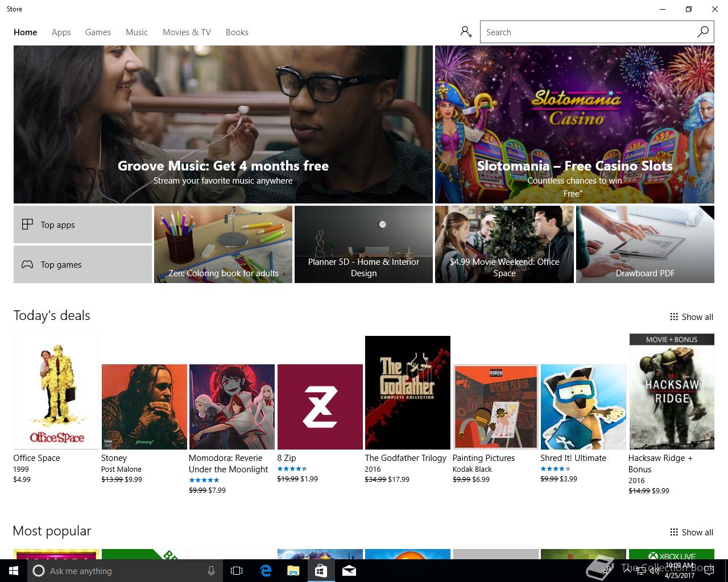Click Momodora: Reverie Under the Moonlight title
The width and height of the screenshot is (728, 582).
(228, 463)
